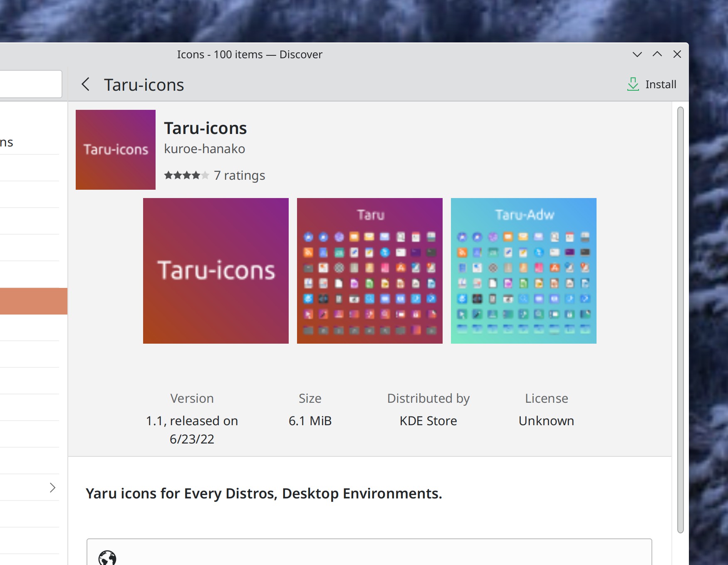Click the globe icon in the bottom card
This screenshot has width=728, height=565.
click(x=107, y=558)
